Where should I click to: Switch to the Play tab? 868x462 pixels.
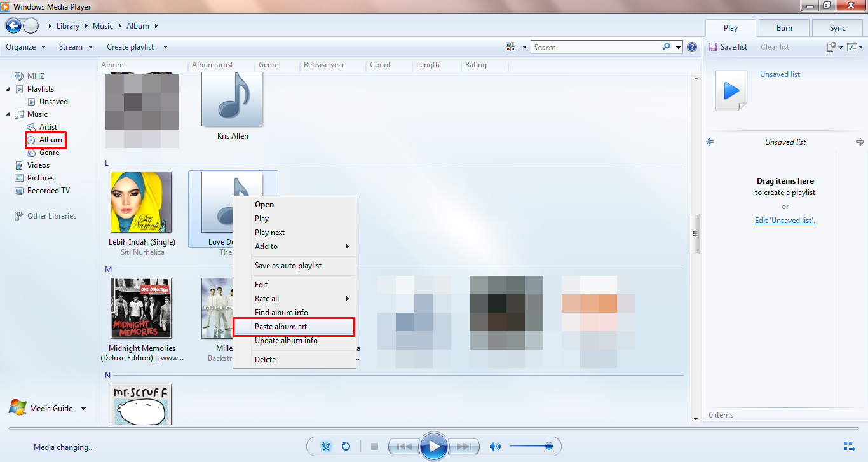click(731, 28)
